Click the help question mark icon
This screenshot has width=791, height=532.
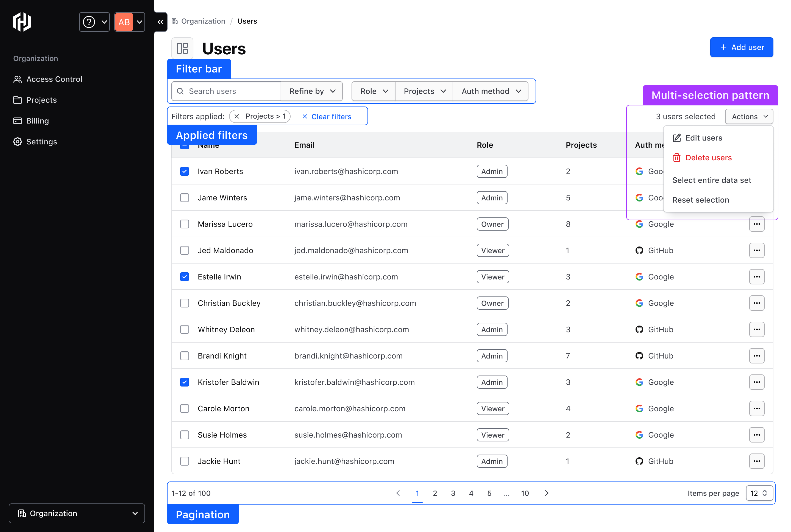(x=89, y=21)
